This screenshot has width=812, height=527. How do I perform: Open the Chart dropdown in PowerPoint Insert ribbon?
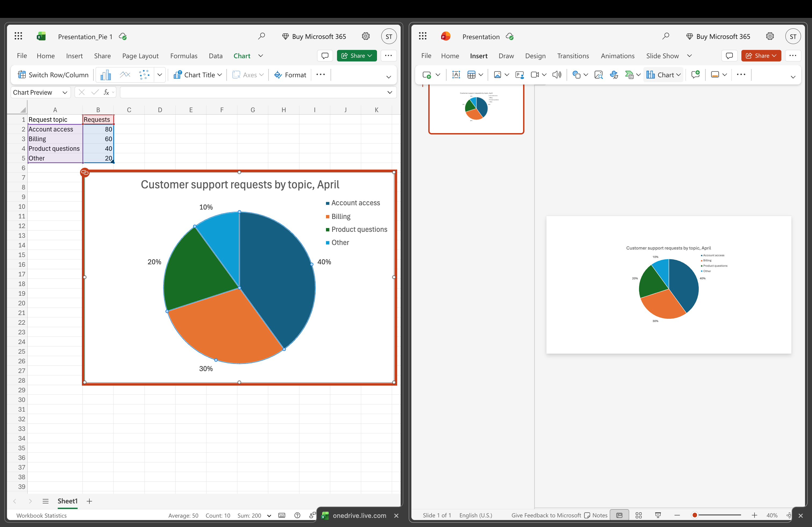pos(663,75)
